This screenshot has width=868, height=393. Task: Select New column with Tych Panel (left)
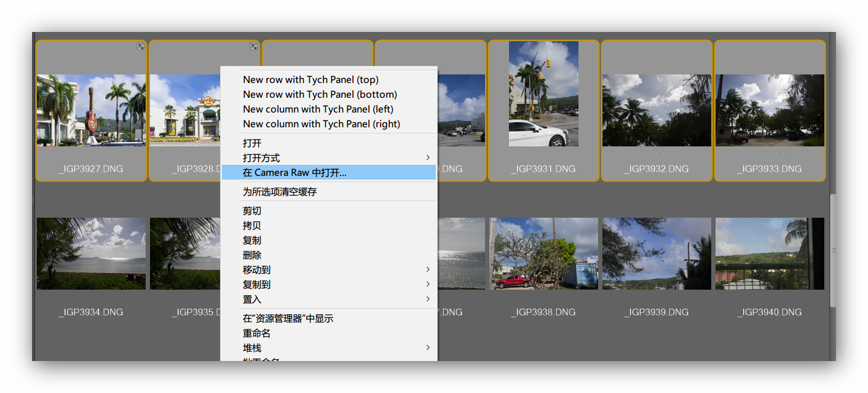point(318,109)
